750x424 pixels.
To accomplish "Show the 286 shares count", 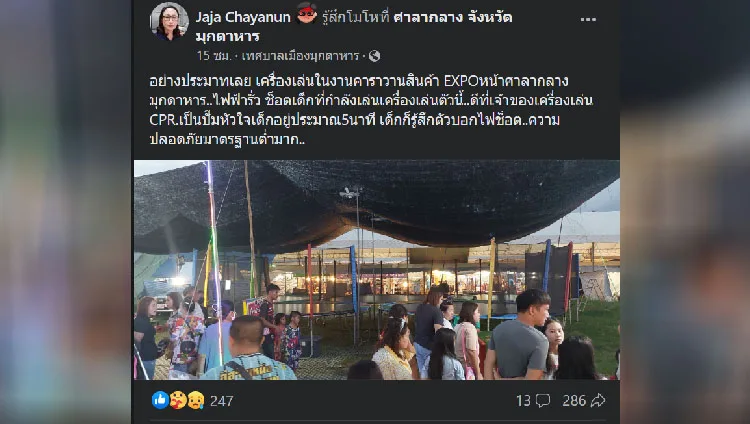I will (x=574, y=401).
